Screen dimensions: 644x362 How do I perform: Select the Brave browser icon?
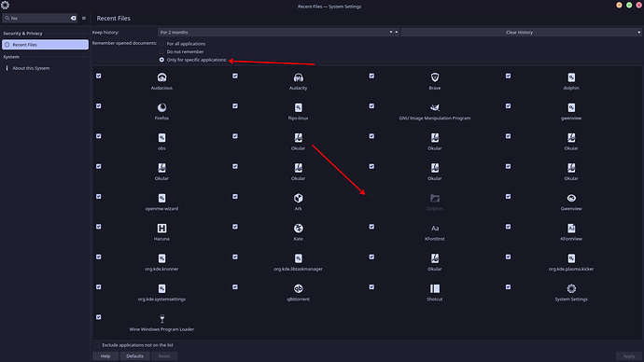pos(435,77)
